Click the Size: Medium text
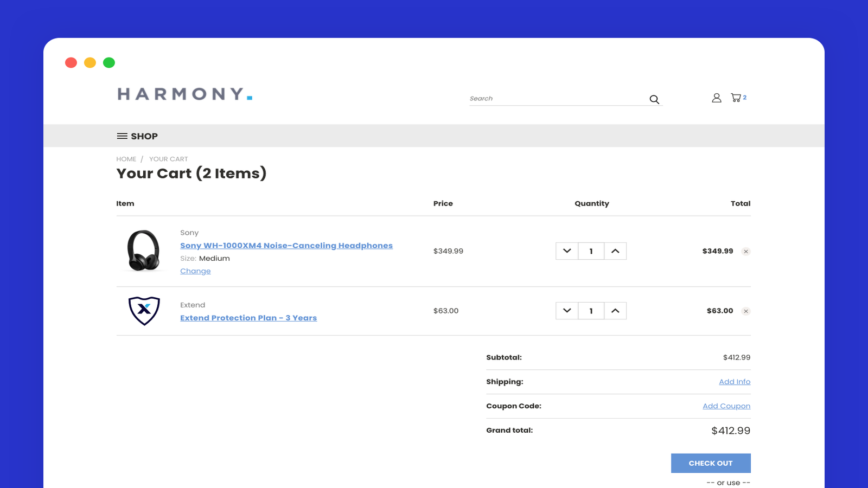 (205, 259)
